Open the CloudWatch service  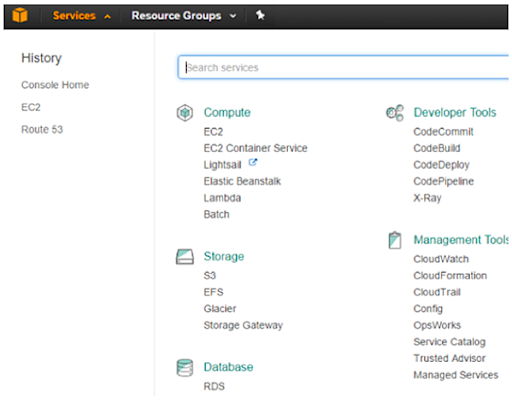pos(441,259)
